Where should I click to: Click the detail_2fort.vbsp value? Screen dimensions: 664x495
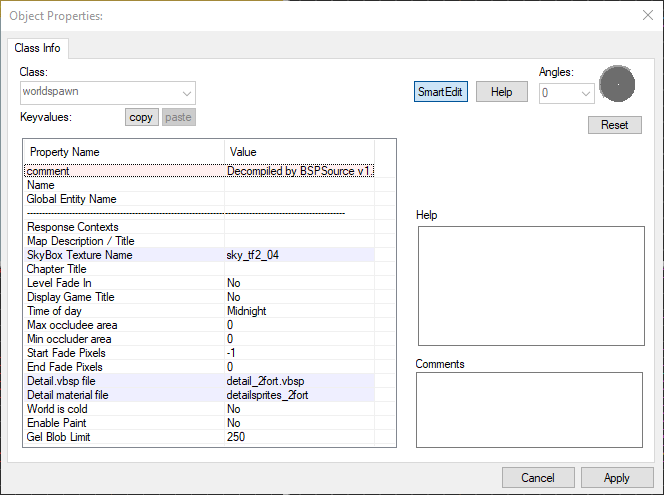265,381
